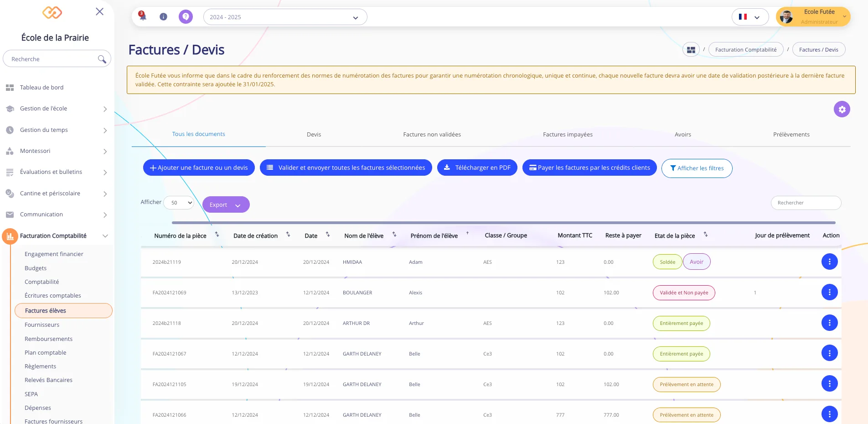The image size is (868, 424).
Task: Open actions menu for invoice FA2024121067
Action: pyautogui.click(x=829, y=353)
